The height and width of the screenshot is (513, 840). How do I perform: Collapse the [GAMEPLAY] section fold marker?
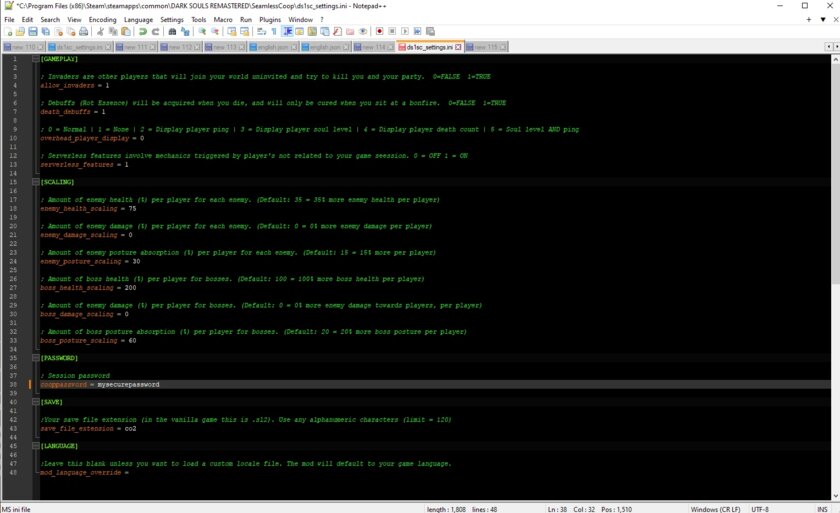35,59
